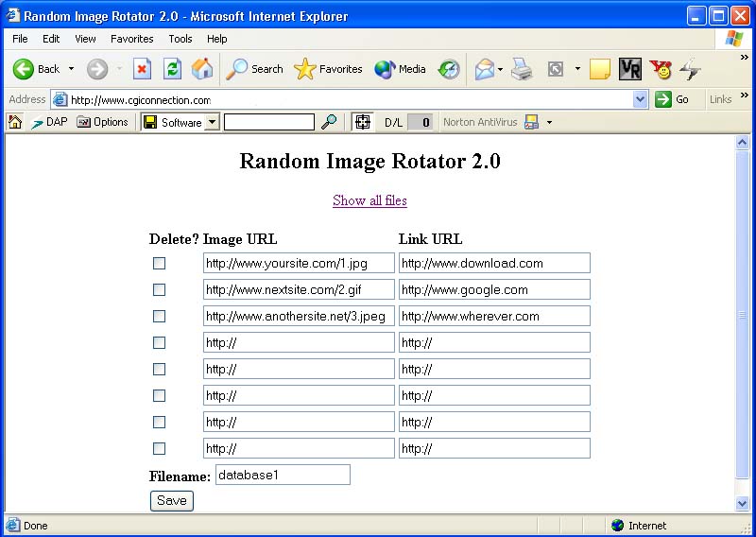This screenshot has width=756, height=537.
Task: Click the Show all files link
Action: point(369,200)
